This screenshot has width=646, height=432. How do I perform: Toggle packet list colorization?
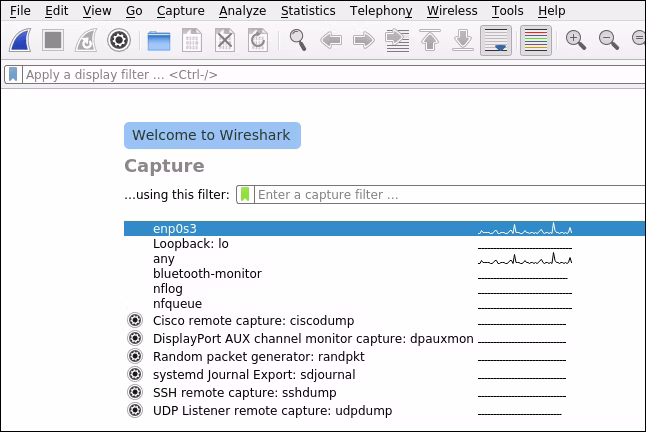[536, 40]
